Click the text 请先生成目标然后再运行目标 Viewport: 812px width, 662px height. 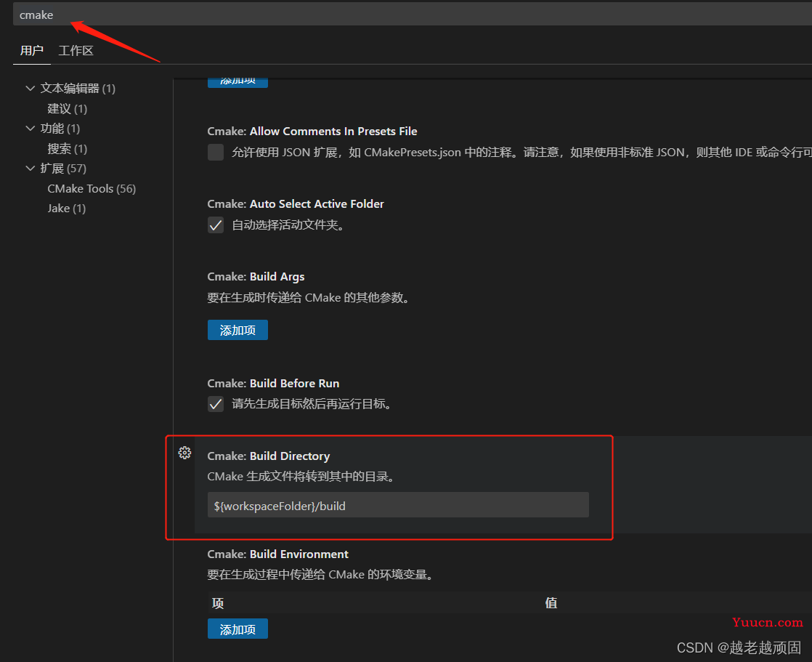coord(312,403)
